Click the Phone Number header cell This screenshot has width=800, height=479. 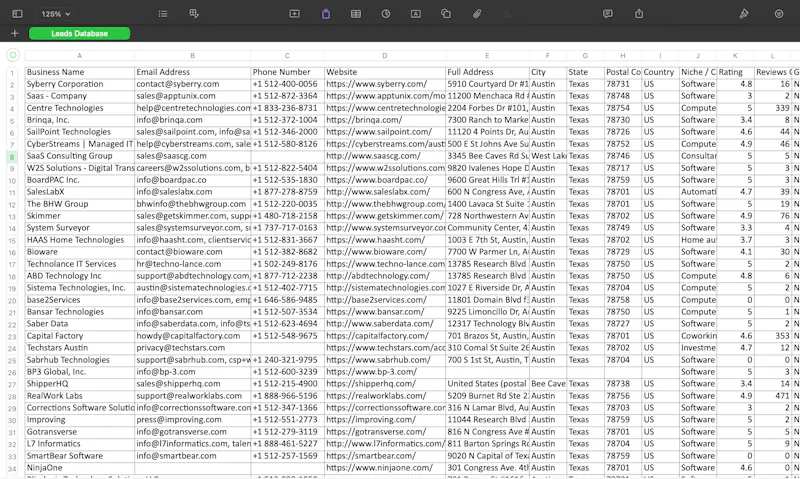[287, 72]
